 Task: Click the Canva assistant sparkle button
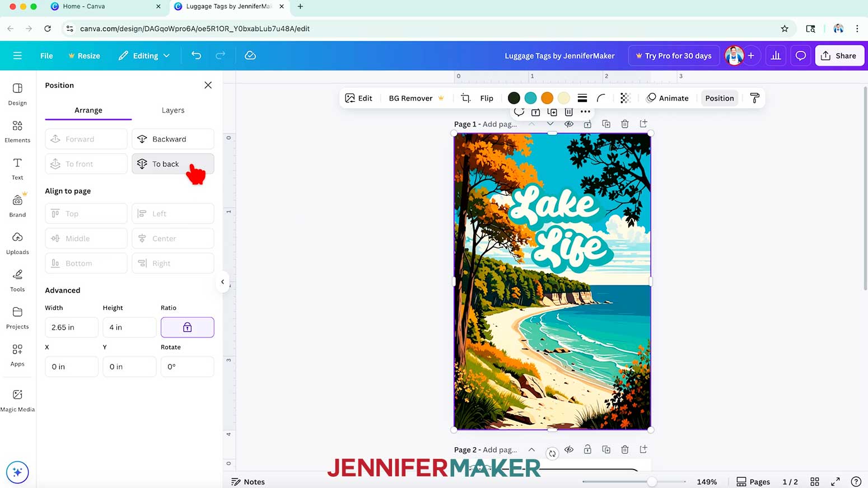(x=17, y=472)
